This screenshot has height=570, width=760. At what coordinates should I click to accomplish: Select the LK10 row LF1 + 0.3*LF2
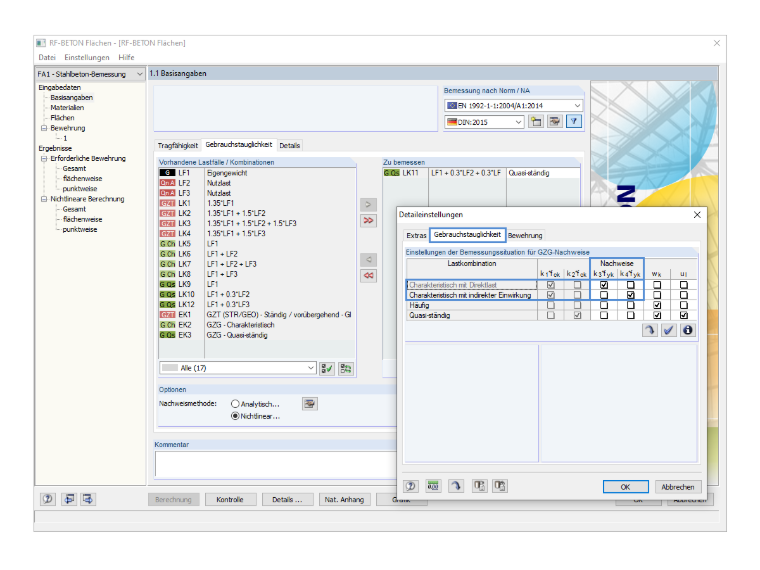tap(257, 294)
